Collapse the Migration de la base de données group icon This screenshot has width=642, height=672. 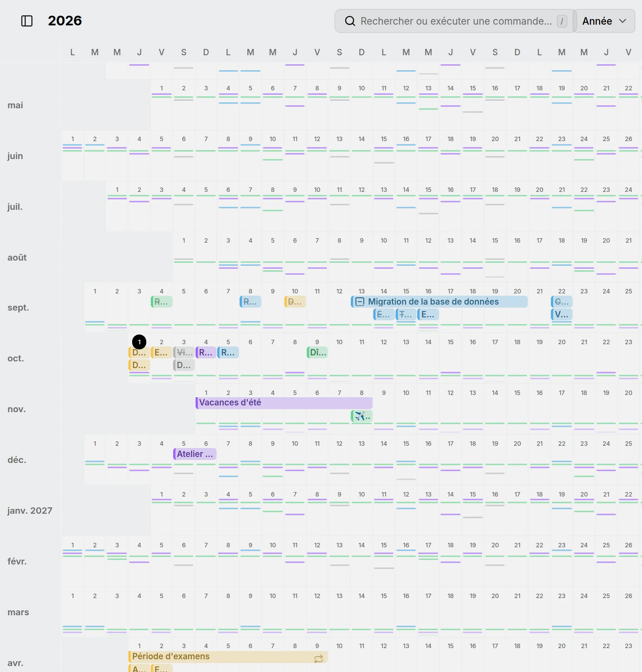[x=360, y=302]
